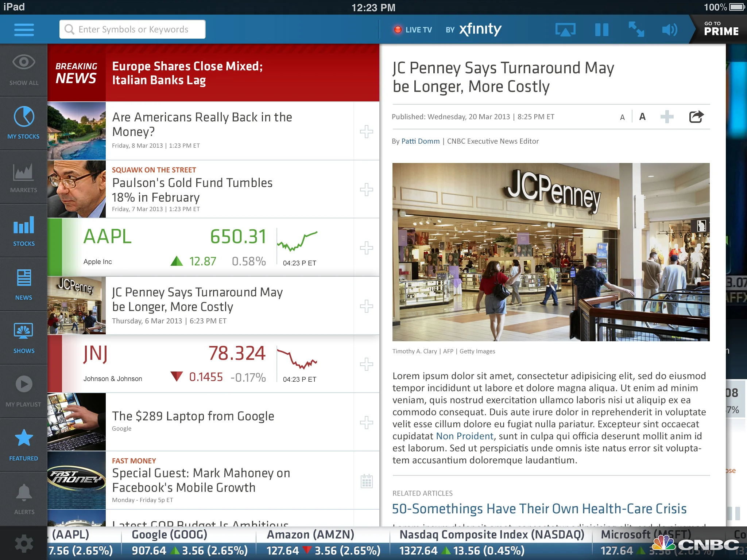Increase article text size with large A
Screen dimensions: 747x560
642,117
